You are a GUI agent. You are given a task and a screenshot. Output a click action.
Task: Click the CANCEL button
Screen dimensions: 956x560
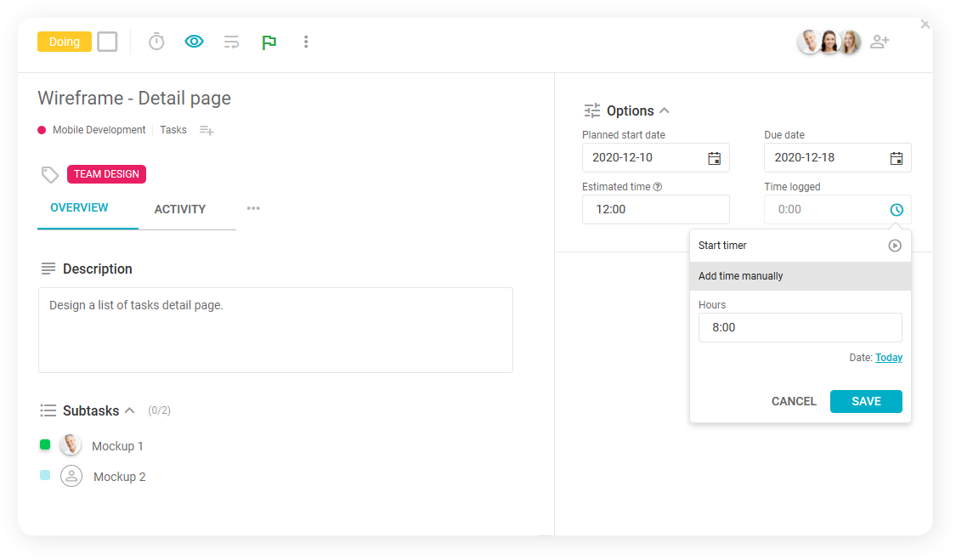(794, 401)
